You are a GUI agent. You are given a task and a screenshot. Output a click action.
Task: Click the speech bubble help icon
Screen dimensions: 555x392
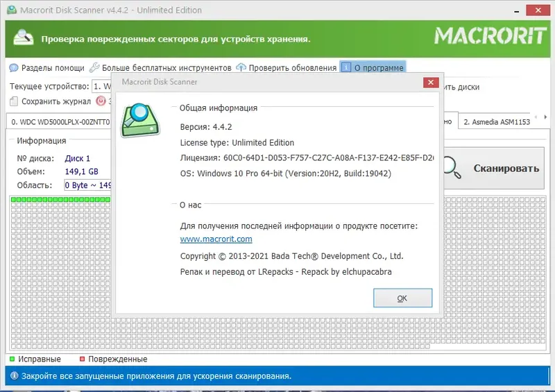pyautogui.click(x=14, y=67)
